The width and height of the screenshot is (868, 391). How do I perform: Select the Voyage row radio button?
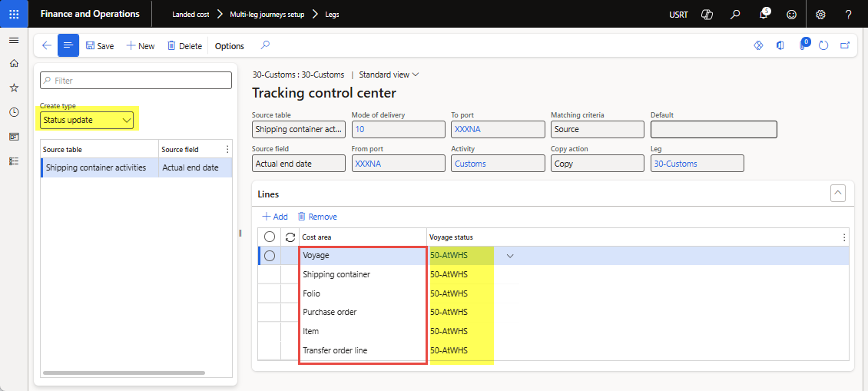point(270,256)
